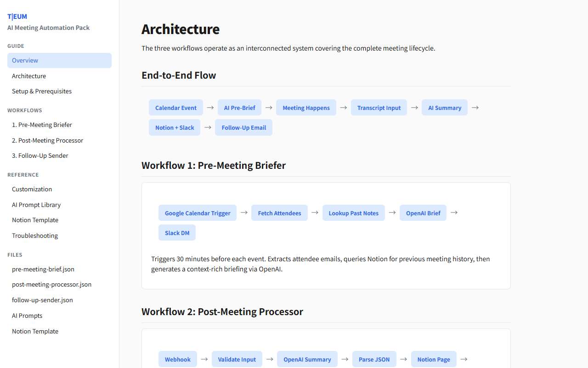588x368 pixels.
Task: Open the pre-meeting-brief.json file
Action: click(43, 269)
